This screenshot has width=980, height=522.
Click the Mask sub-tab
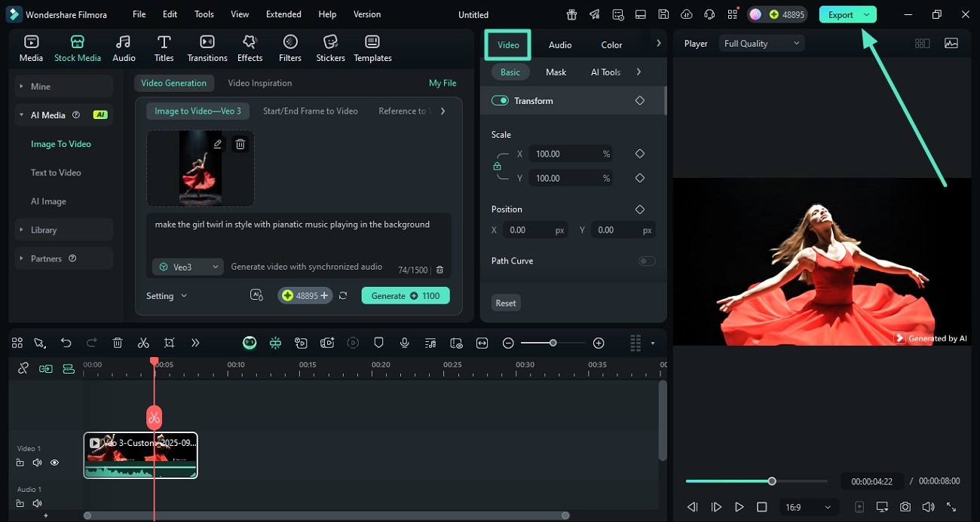tap(556, 72)
